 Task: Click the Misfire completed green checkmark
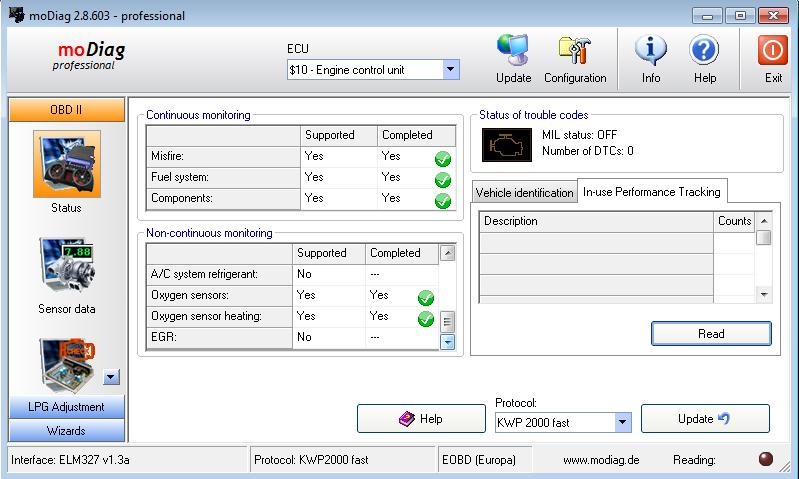pyautogui.click(x=442, y=158)
